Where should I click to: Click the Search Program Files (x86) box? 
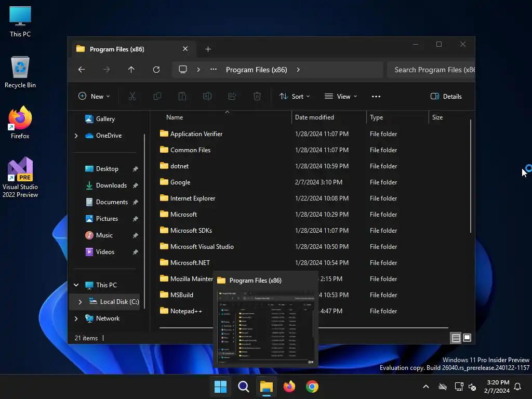(x=431, y=70)
